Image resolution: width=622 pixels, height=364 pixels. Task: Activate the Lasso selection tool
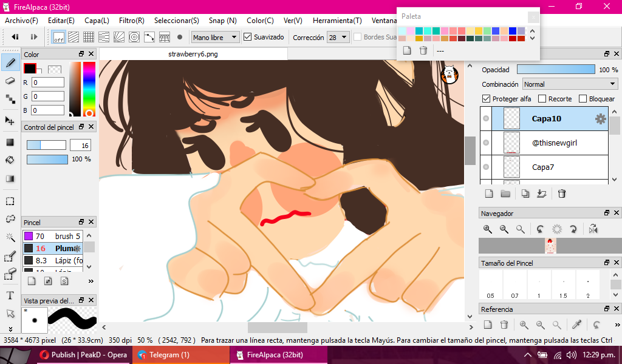pos(10,219)
